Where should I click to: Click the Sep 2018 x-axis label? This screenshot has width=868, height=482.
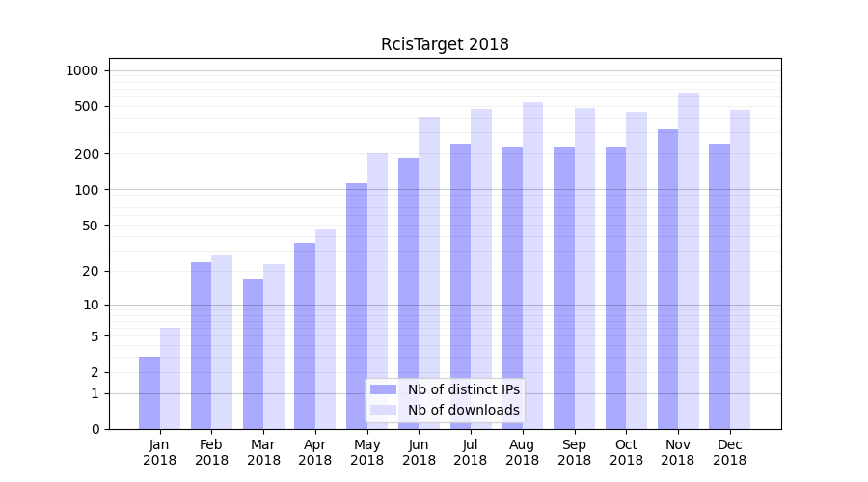574,452
